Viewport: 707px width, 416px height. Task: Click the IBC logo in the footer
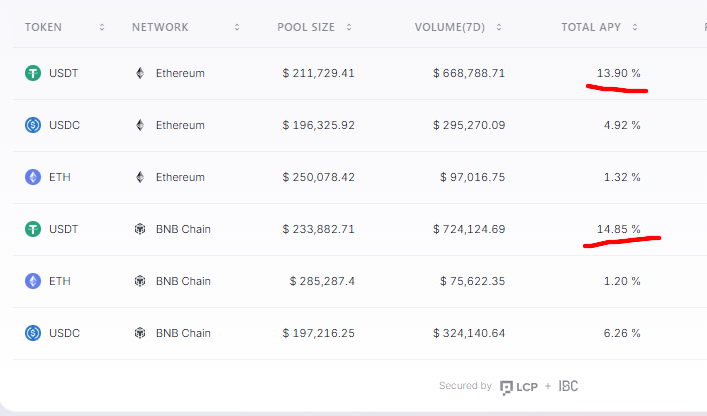coord(568,386)
